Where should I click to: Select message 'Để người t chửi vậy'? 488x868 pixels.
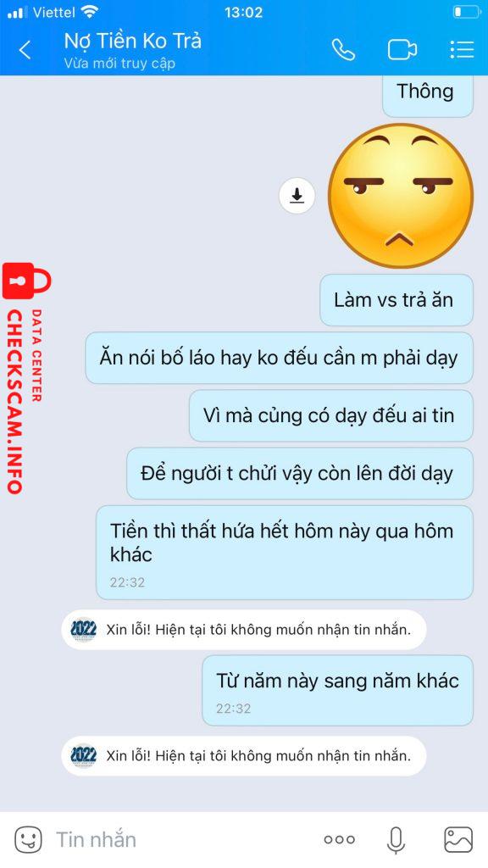click(300, 474)
